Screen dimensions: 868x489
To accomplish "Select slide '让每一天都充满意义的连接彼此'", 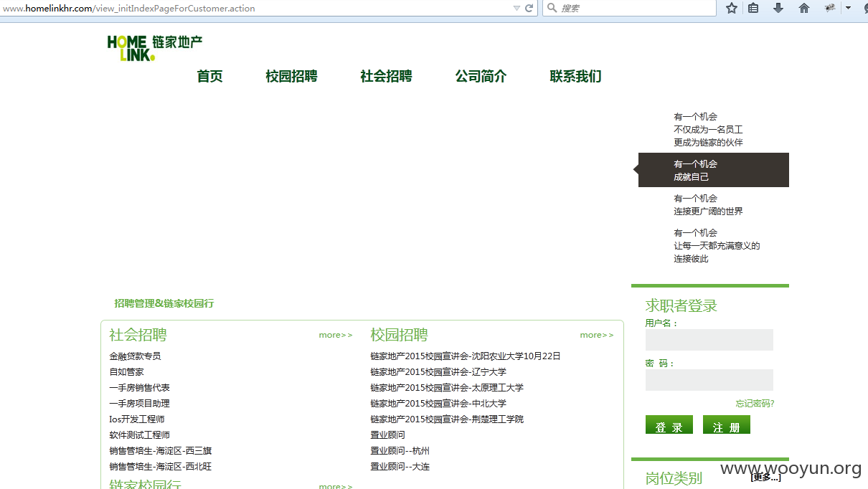I will (x=717, y=245).
